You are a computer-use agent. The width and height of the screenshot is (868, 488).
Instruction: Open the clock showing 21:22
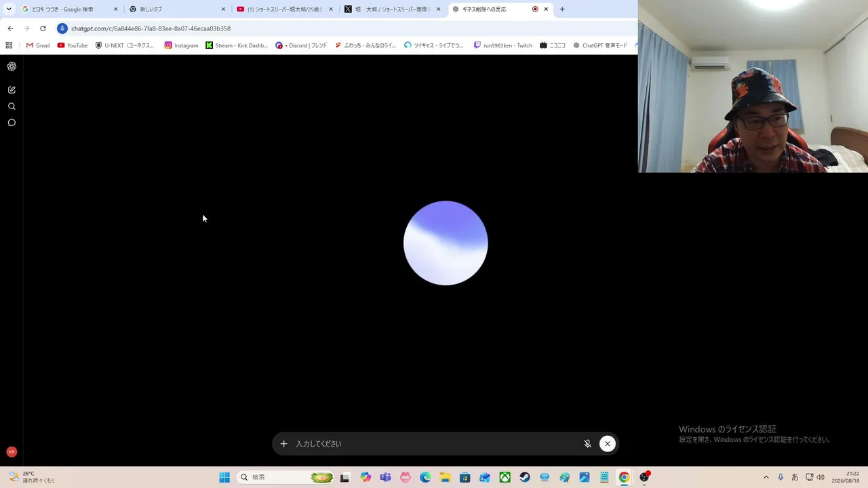(x=846, y=477)
